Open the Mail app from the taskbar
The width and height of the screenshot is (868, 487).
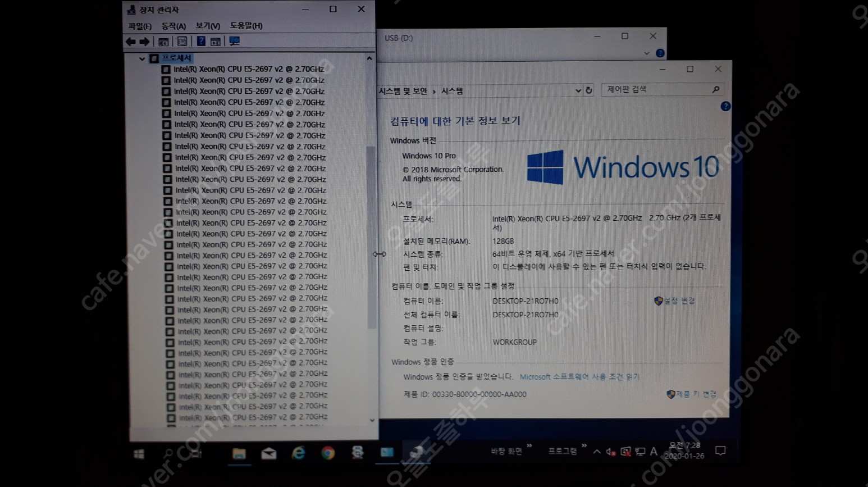[x=269, y=453]
